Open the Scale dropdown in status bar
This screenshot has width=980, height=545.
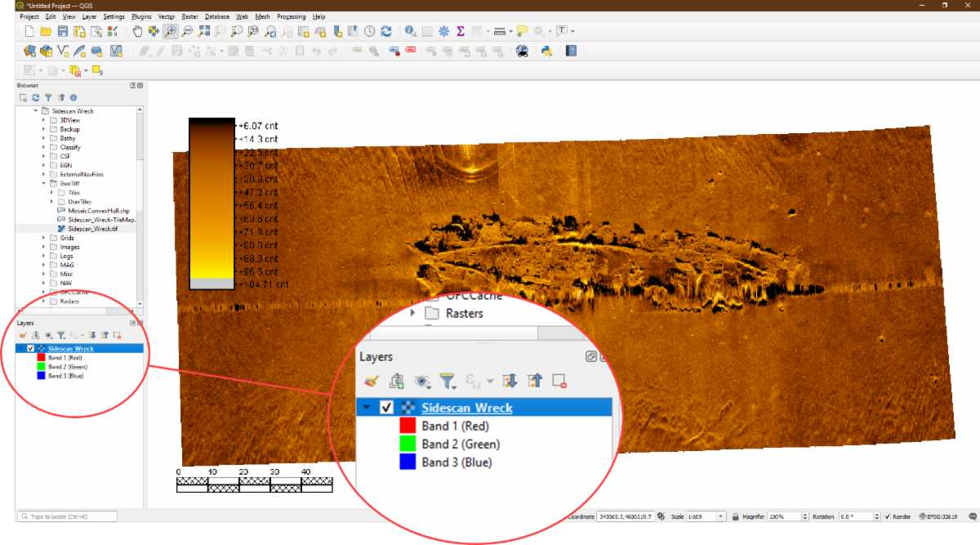click(720, 516)
